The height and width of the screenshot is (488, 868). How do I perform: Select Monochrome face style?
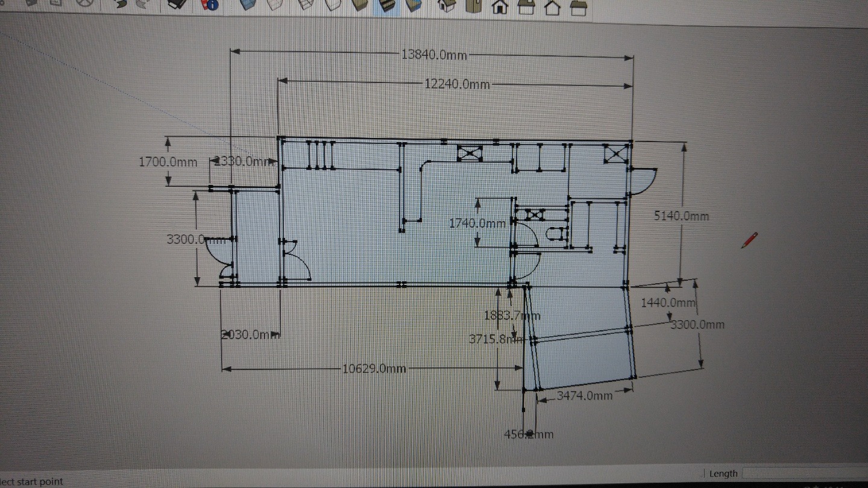click(414, 5)
